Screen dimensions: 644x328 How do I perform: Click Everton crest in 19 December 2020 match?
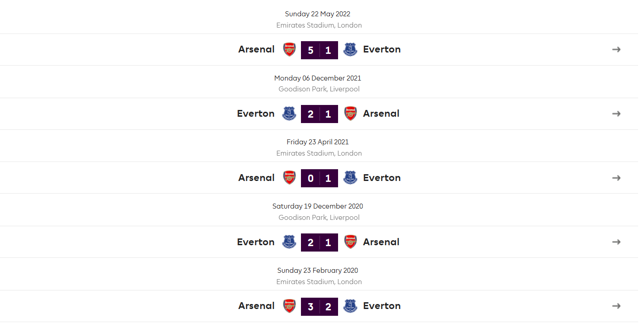289,242
